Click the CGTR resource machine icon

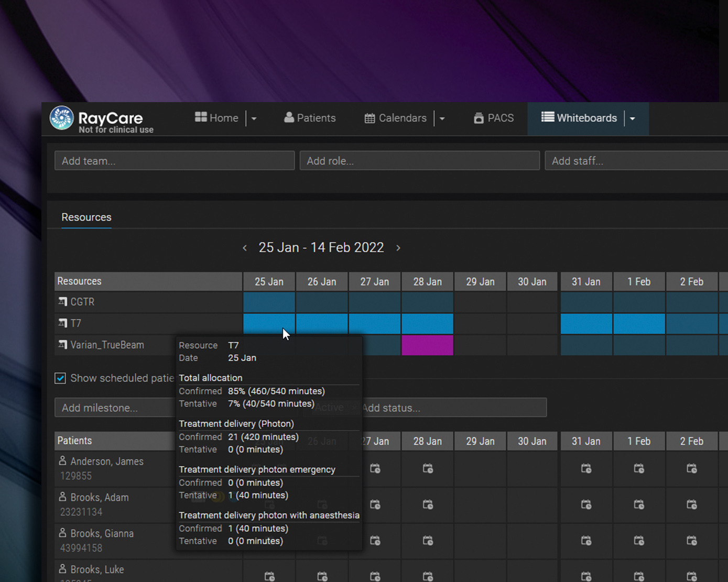[63, 302]
